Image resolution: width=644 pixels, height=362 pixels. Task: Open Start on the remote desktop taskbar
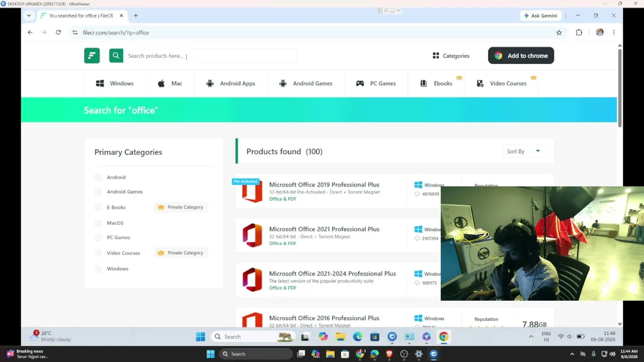coord(200,337)
